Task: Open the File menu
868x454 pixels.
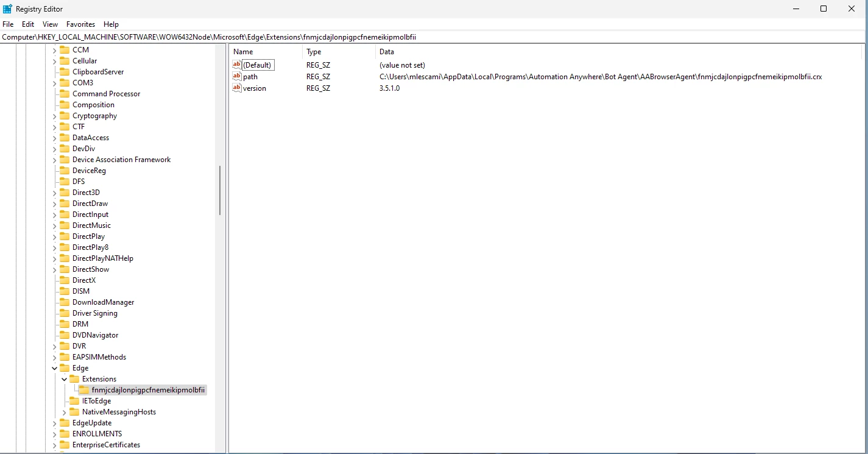Action: 8,24
